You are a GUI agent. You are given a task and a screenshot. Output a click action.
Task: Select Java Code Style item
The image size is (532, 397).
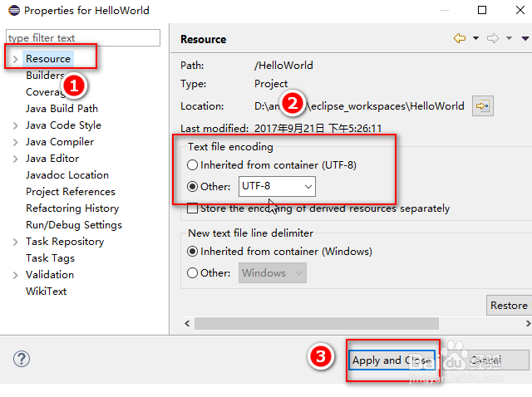click(63, 125)
